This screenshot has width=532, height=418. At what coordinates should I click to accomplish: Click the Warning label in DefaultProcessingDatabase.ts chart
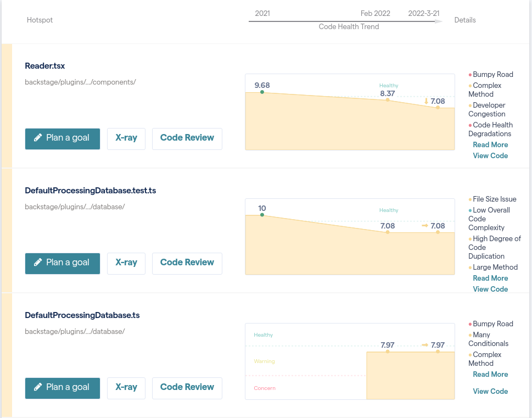coord(264,361)
